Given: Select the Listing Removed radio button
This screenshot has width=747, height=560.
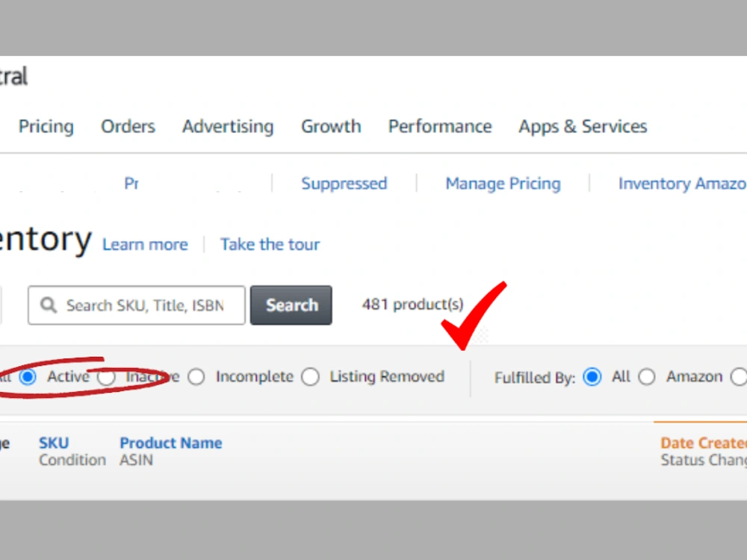Looking at the screenshot, I should [x=310, y=377].
